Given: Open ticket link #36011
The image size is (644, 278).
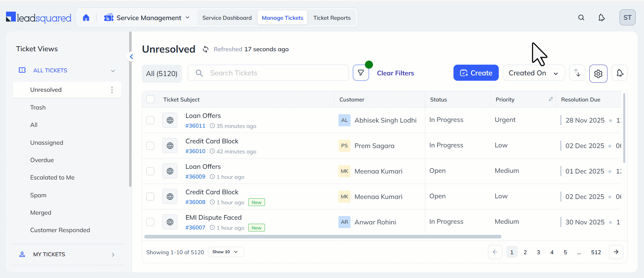Looking at the screenshot, I should pos(195,126).
